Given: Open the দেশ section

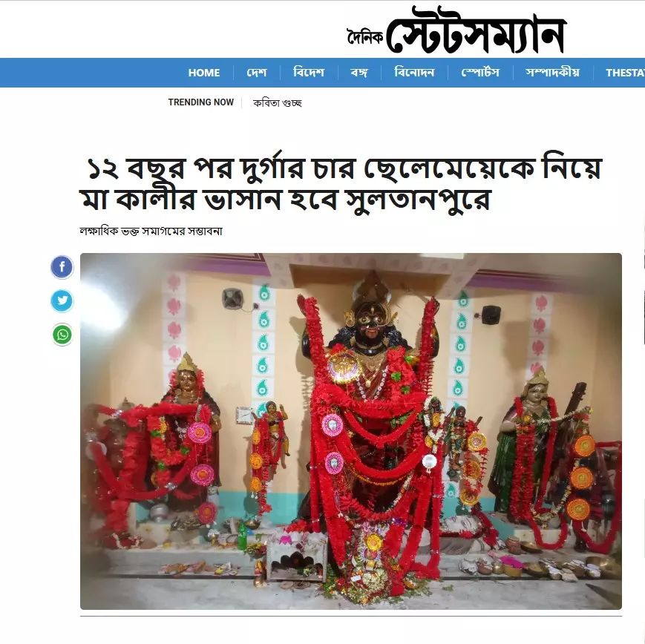Looking at the screenshot, I should coord(257,73).
